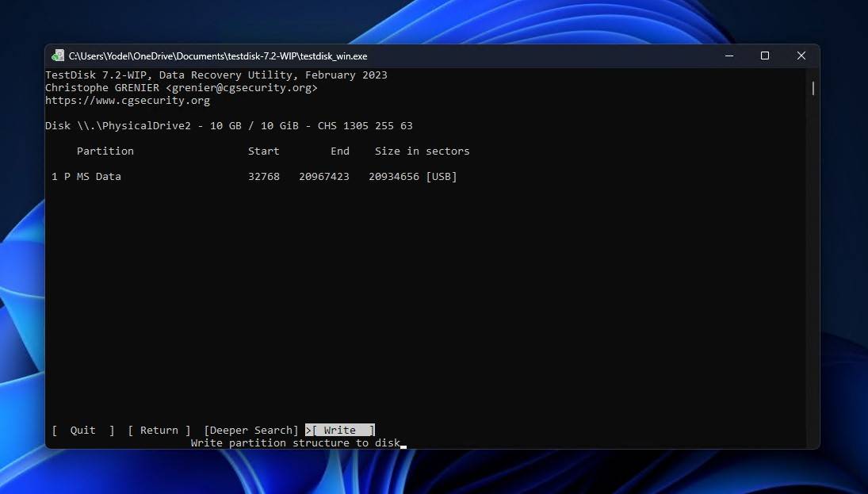
Task: Select the MS Data partition row
Action: tap(254, 177)
